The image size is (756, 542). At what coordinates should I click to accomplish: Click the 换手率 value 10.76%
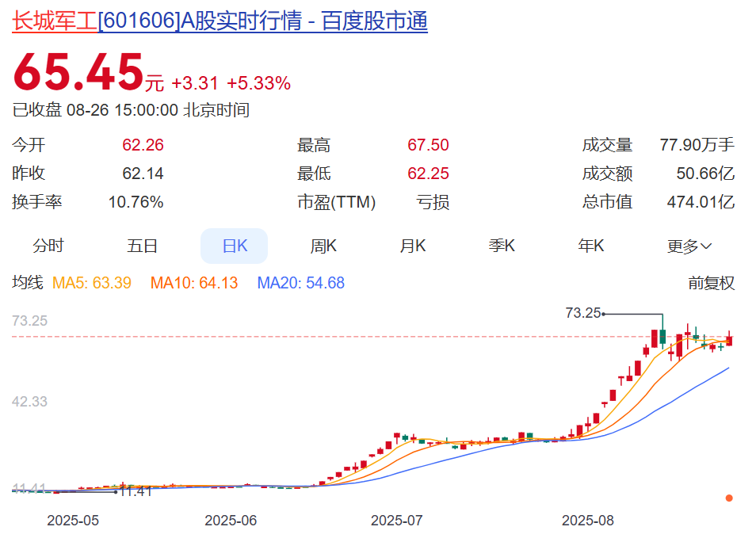click(136, 201)
